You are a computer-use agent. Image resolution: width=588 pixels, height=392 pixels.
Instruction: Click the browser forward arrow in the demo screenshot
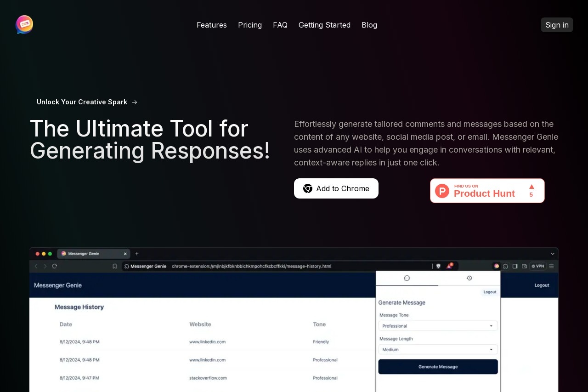[45, 266]
